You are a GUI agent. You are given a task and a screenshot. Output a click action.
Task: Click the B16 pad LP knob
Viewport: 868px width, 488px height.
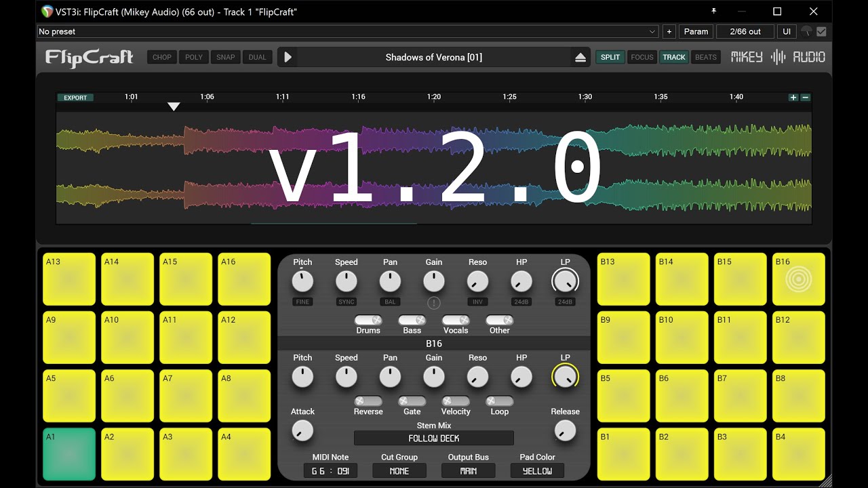pyautogui.click(x=565, y=376)
